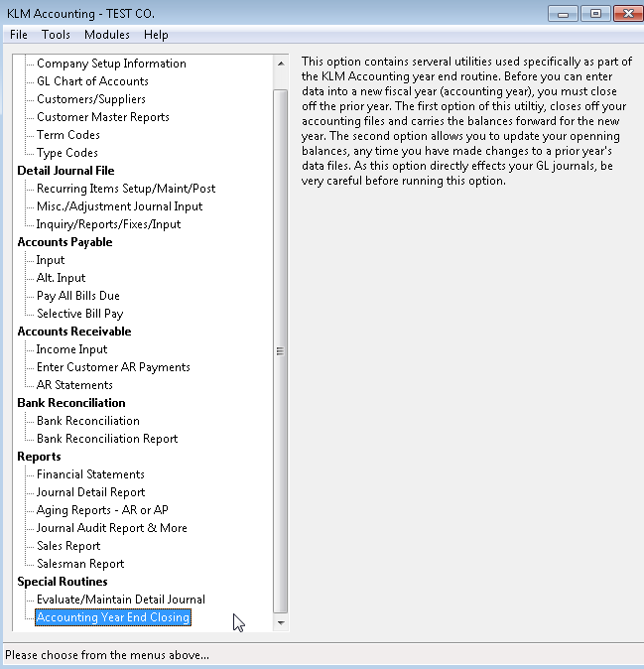Click the Special Routines heading
644x669 pixels.
pos(63,582)
